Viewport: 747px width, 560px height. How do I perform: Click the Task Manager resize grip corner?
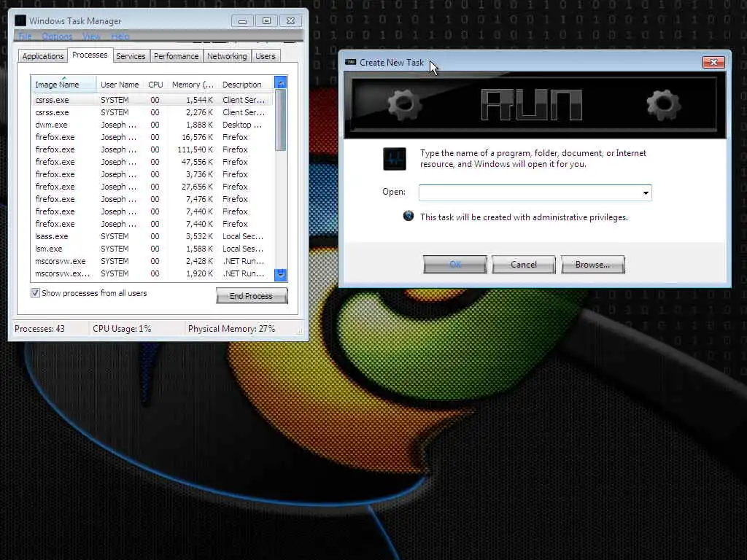(x=300, y=330)
